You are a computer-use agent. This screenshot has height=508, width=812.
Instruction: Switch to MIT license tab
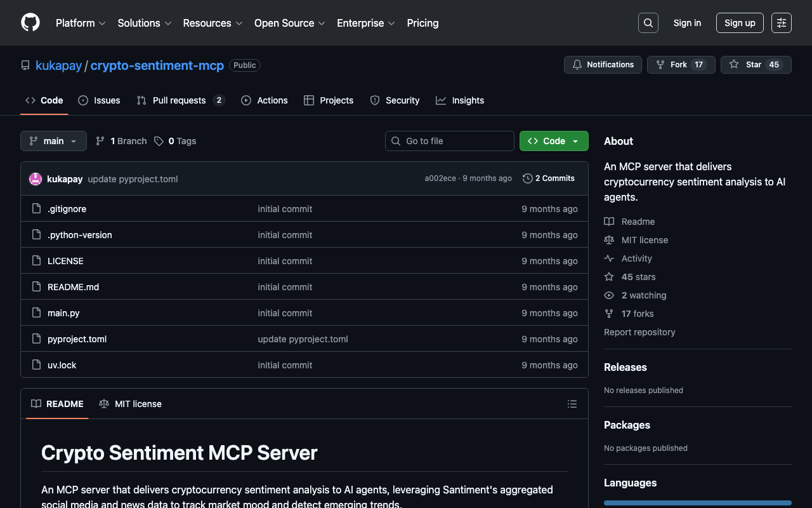131,404
